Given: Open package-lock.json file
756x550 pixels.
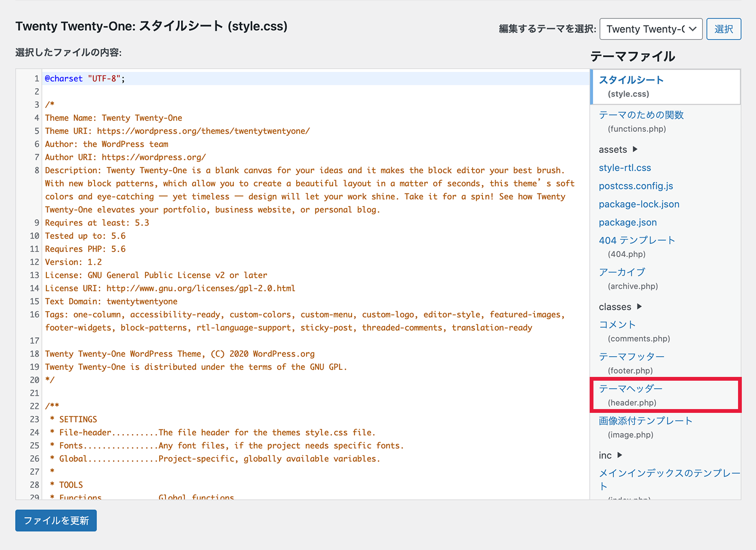Looking at the screenshot, I should pos(639,204).
